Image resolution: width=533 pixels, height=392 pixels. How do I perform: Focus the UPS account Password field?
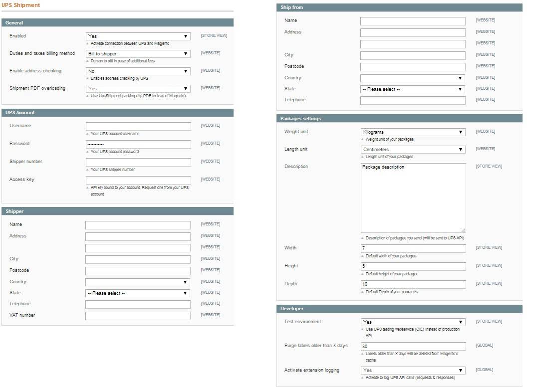coord(138,145)
